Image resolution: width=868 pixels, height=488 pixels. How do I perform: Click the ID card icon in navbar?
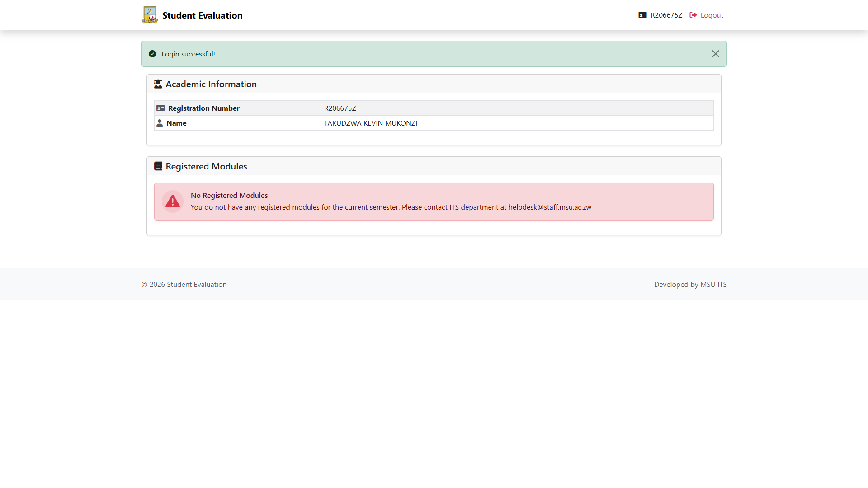(x=642, y=15)
